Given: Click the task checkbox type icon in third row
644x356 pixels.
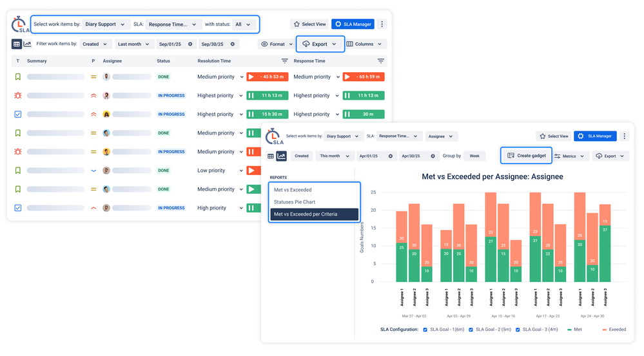Looking at the screenshot, I should pyautogui.click(x=17, y=114).
